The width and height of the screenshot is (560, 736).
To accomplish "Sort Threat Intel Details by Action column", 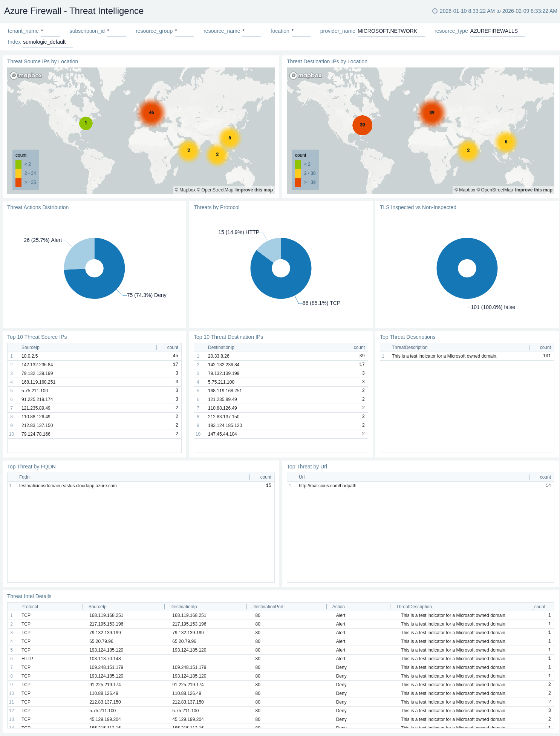I will click(x=338, y=607).
